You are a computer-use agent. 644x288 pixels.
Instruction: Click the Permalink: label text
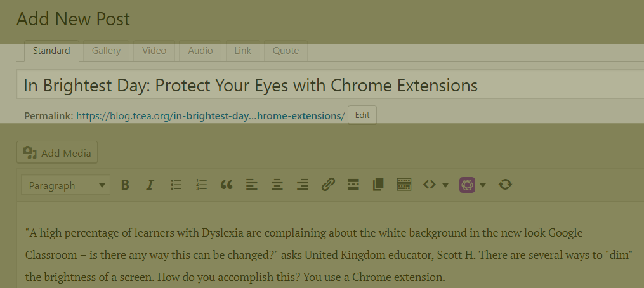click(49, 116)
